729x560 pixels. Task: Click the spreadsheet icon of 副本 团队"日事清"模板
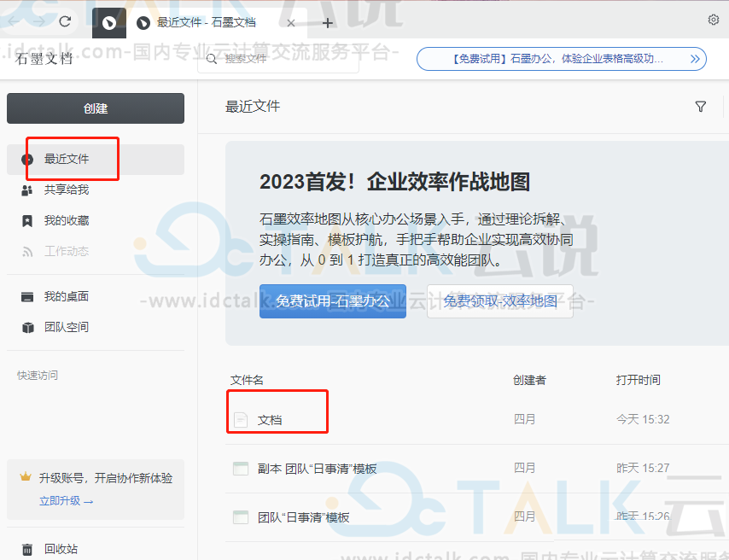pyautogui.click(x=241, y=469)
